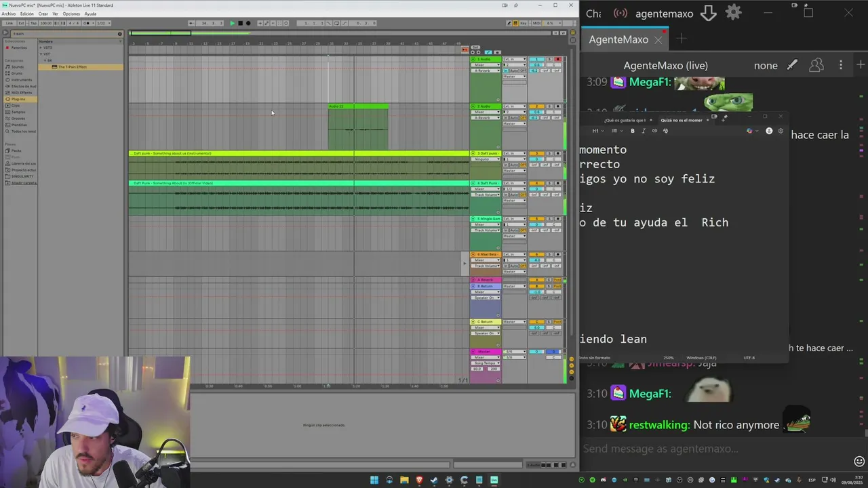Click the tempo field showing 100.00
Image resolution: width=868 pixels, height=488 pixels.
[x=46, y=23]
